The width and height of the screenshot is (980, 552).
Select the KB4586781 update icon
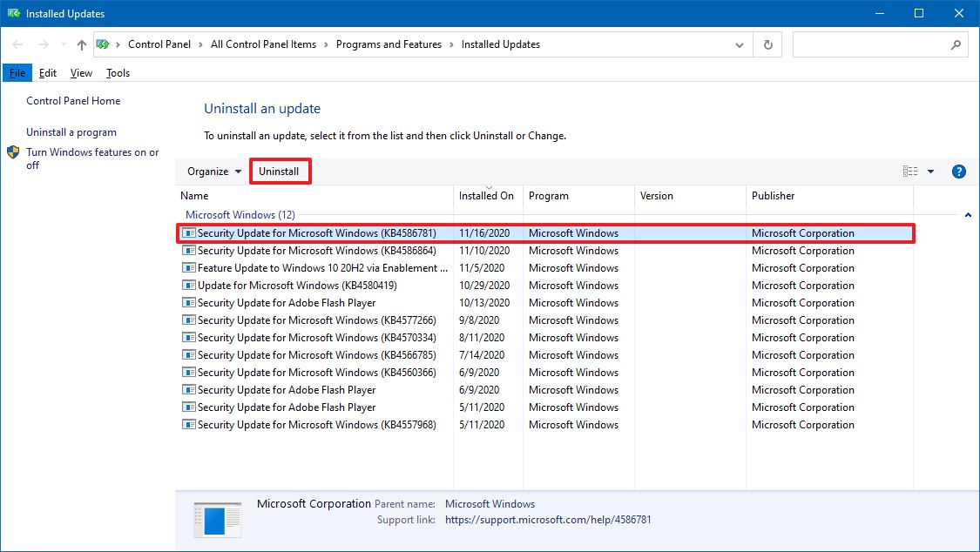(x=189, y=233)
